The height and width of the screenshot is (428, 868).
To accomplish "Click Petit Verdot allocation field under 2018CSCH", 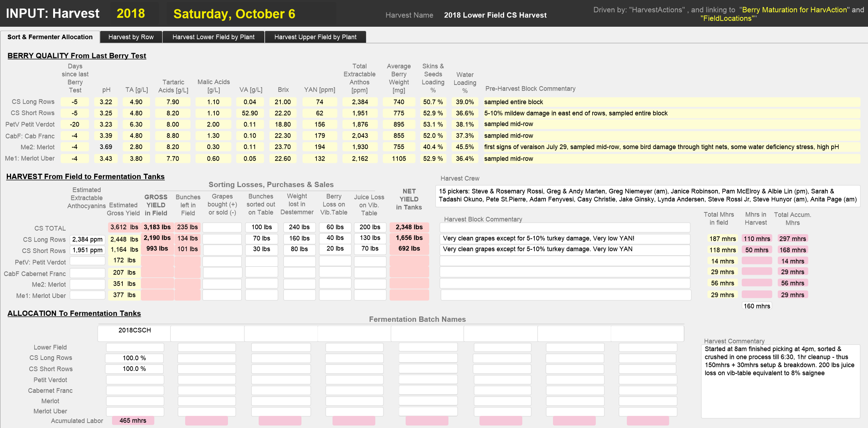I will coord(135,380).
